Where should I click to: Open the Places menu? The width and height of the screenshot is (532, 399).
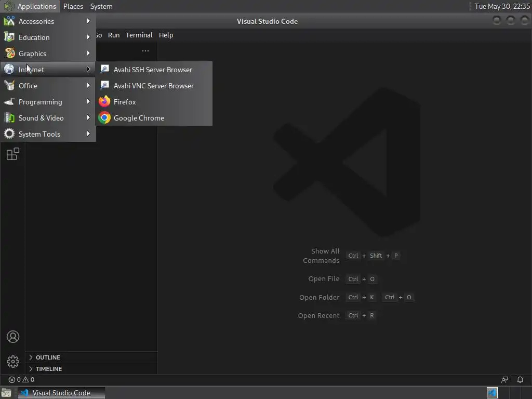pyautogui.click(x=73, y=6)
